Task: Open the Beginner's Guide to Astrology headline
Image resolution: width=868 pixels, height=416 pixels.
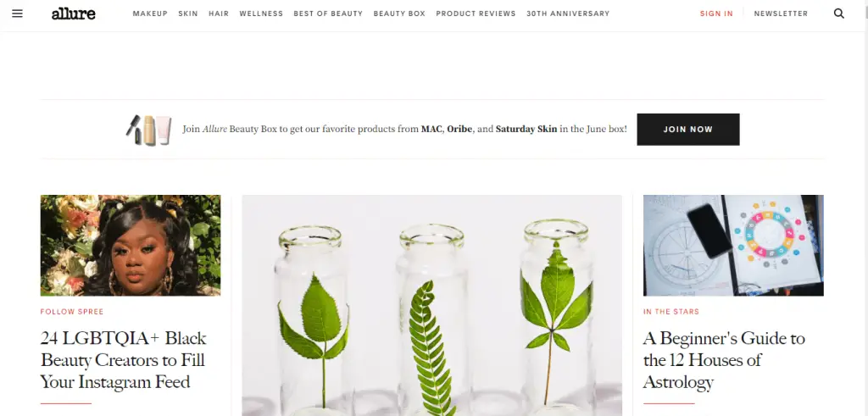Action: 724,359
